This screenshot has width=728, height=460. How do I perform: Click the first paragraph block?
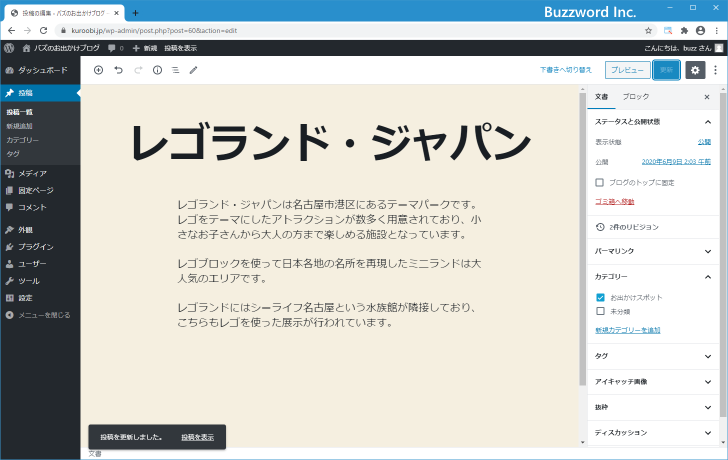click(329, 219)
